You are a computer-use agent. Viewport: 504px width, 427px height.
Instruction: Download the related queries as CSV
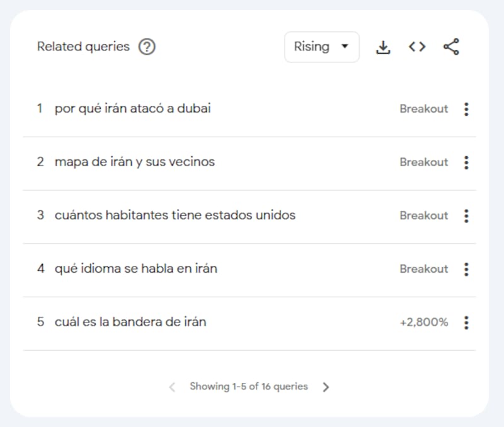pyautogui.click(x=383, y=47)
